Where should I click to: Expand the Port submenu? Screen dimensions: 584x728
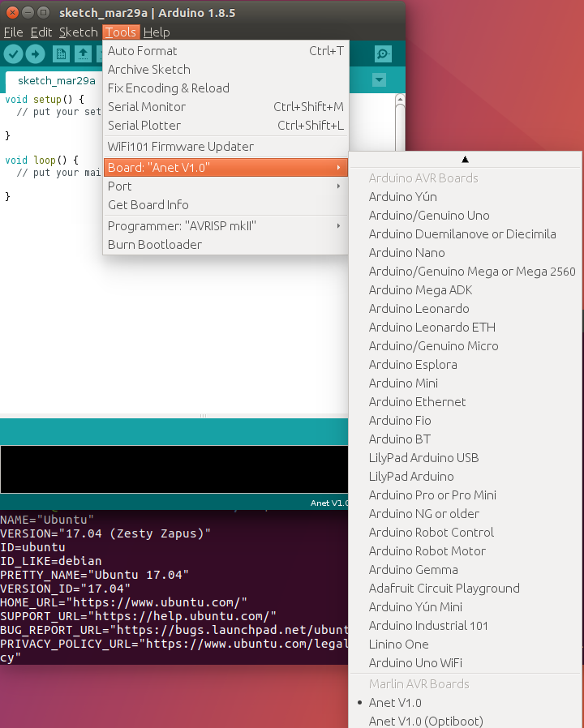tap(225, 186)
